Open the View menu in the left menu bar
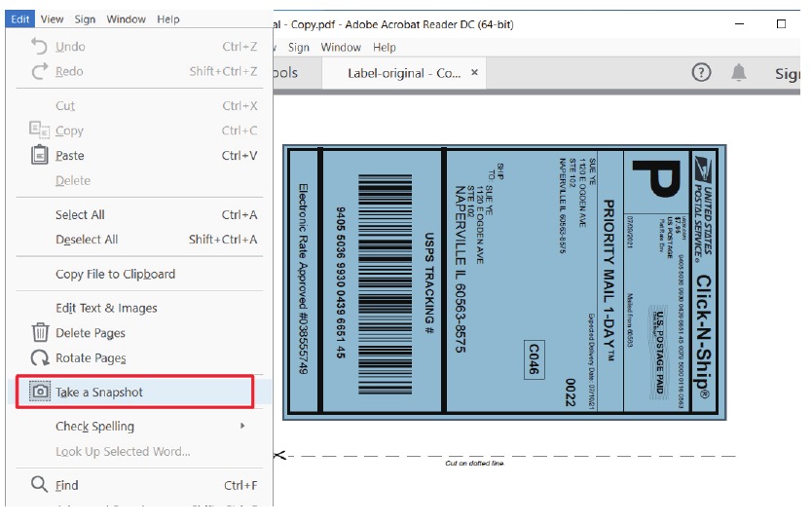This screenshot has height=524, width=812. (52, 19)
